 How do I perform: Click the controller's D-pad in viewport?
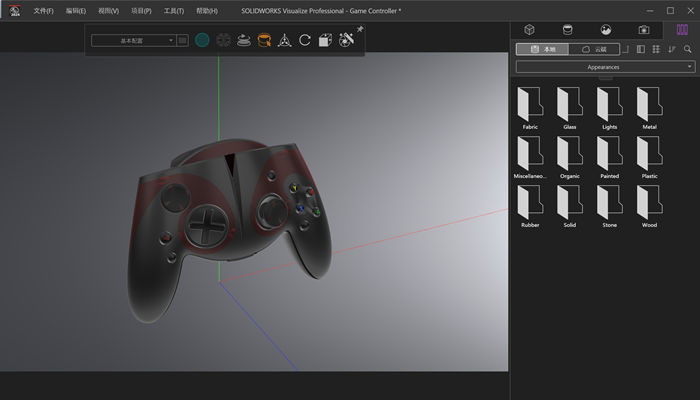coord(207,225)
